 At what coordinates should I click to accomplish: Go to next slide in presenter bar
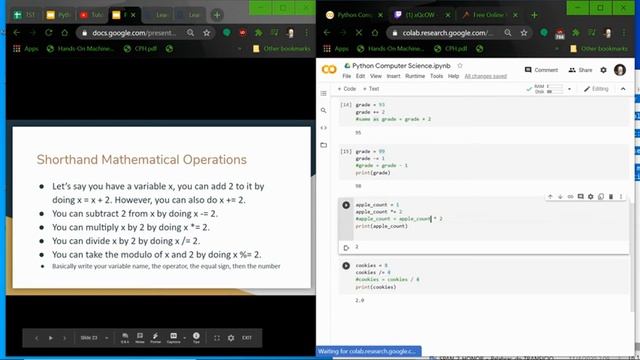(64, 338)
